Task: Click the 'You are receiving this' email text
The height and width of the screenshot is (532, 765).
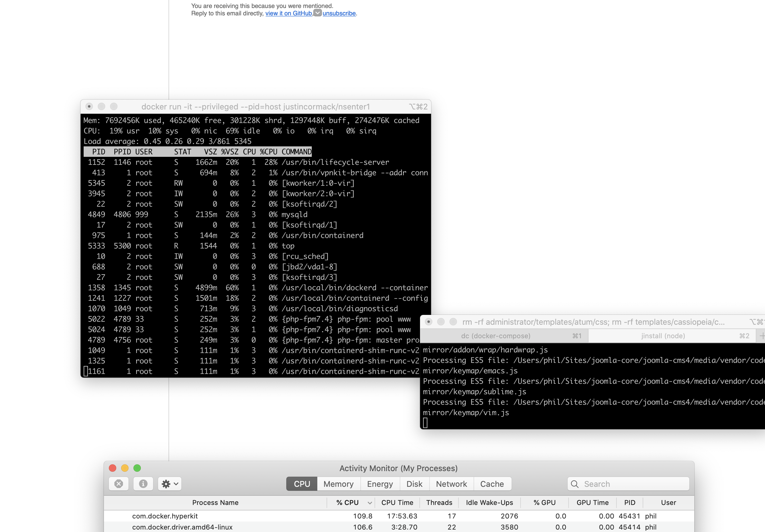Action: (262, 6)
